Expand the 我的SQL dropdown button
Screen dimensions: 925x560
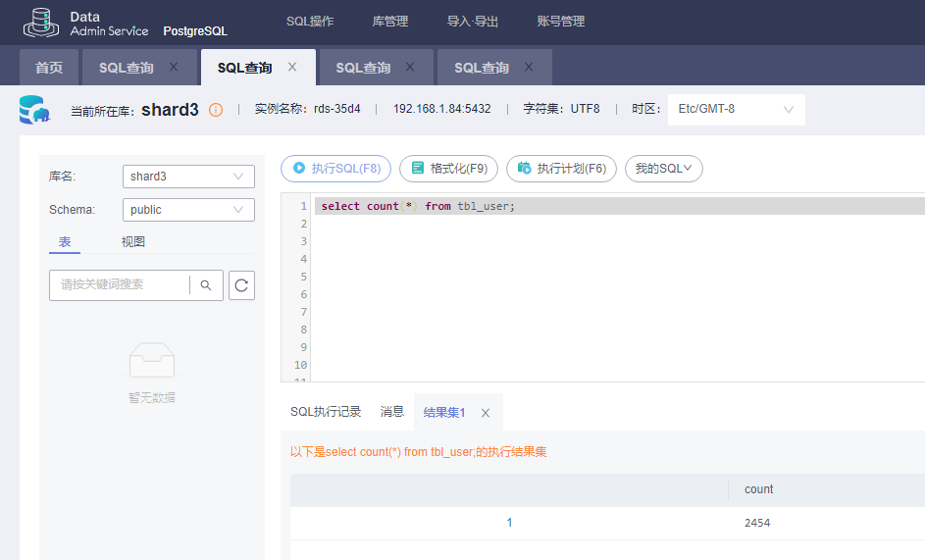(x=664, y=169)
